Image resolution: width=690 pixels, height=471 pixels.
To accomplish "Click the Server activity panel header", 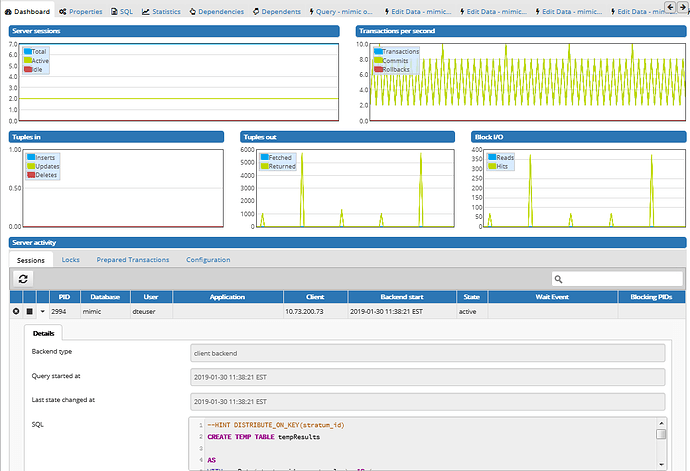I will pyautogui.click(x=348, y=243).
